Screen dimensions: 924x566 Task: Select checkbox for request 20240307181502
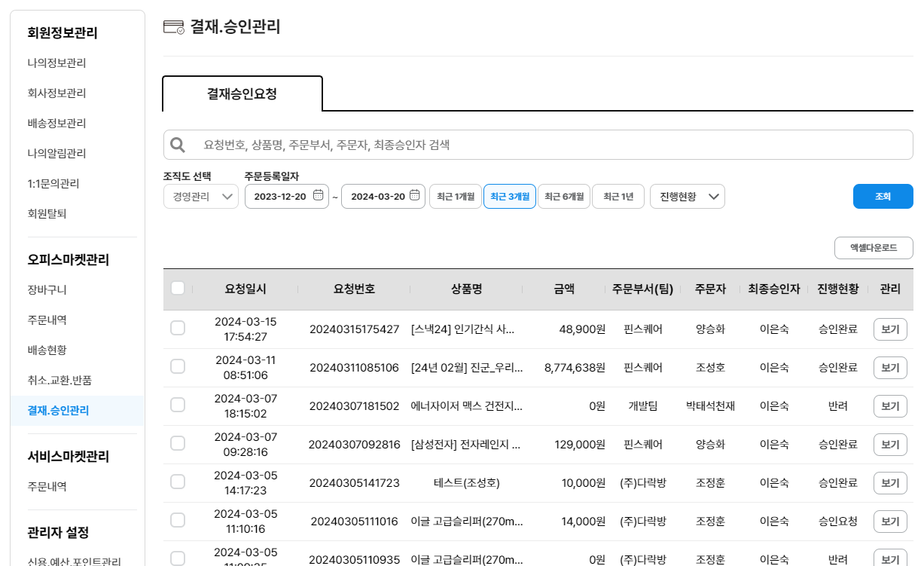(178, 405)
